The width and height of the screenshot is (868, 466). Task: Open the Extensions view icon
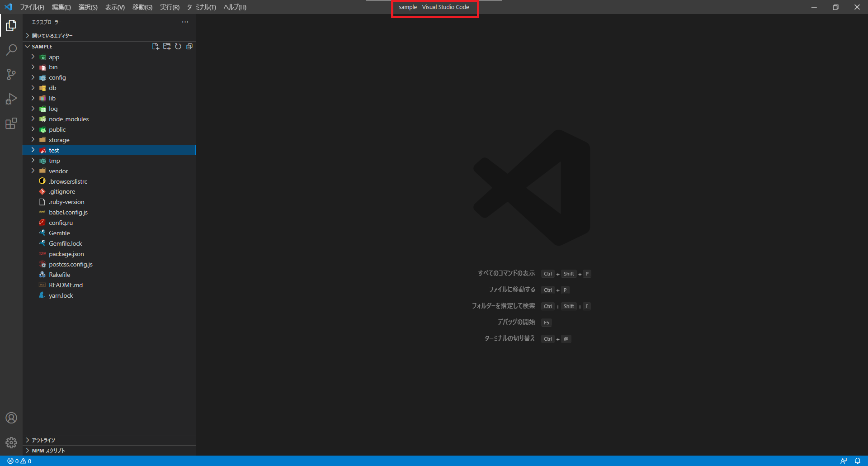(11, 123)
